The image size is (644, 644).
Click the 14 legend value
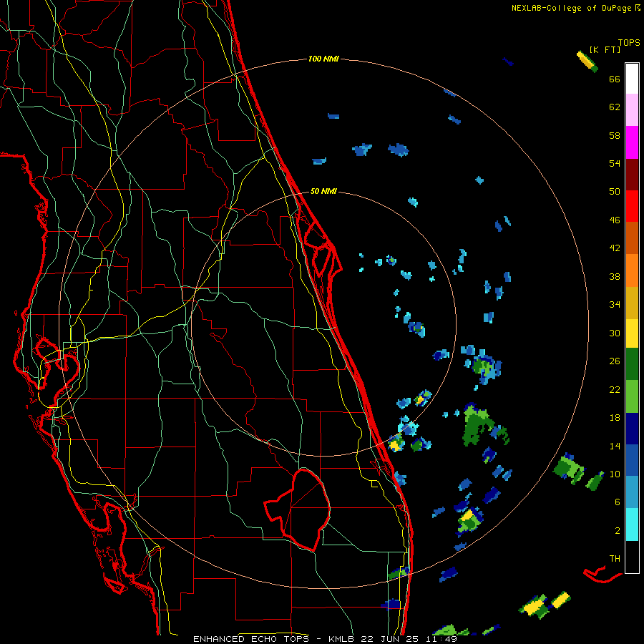pos(615,446)
